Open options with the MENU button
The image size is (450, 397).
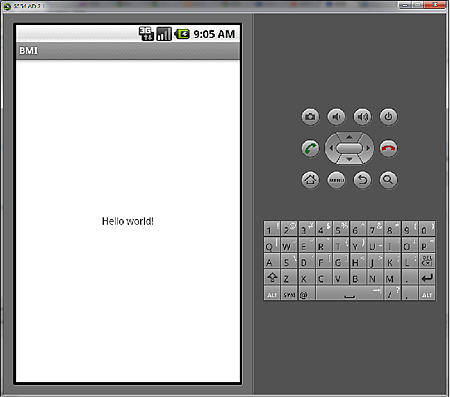[336, 180]
